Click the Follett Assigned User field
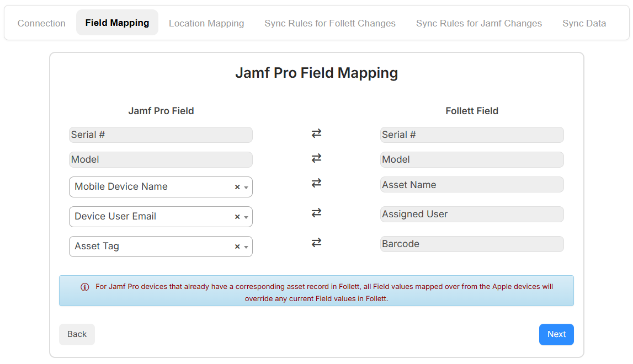633x364 pixels. tap(471, 215)
